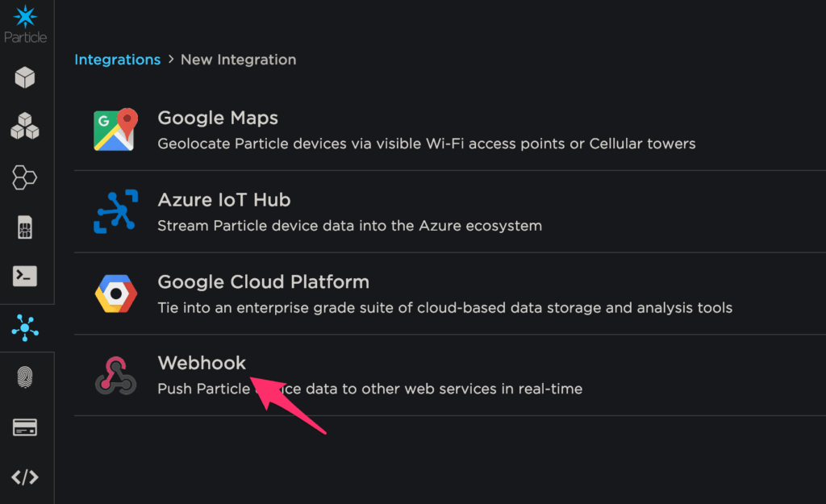Select the Azure IoT Hub integration title
Image resolution: width=826 pixels, height=504 pixels.
223,200
